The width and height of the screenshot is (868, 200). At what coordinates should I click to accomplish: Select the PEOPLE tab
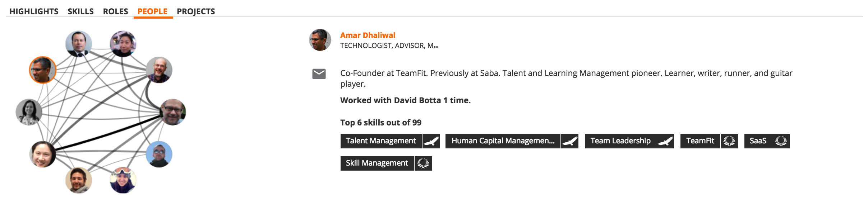[153, 11]
